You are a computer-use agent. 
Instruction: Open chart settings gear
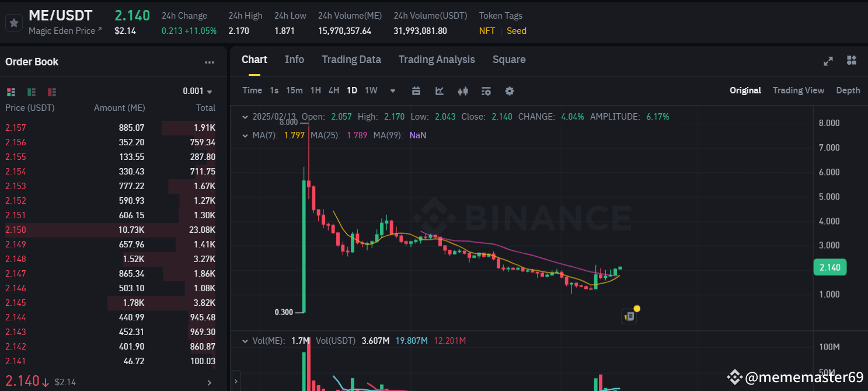(510, 90)
